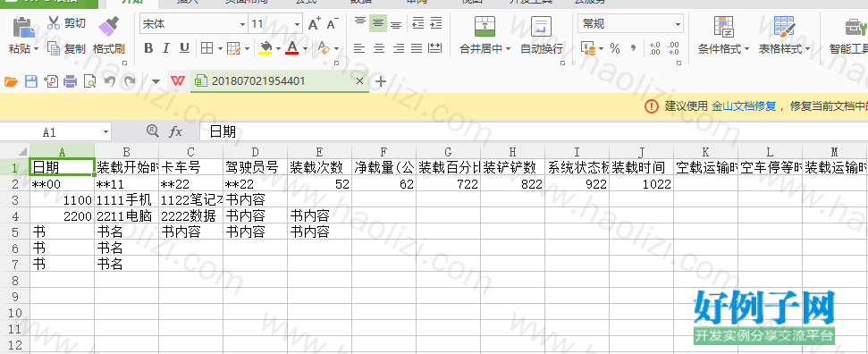Viewport: 868px width, 354px height.
Task: Save the workbook with the floppy icon
Action: [x=31, y=82]
